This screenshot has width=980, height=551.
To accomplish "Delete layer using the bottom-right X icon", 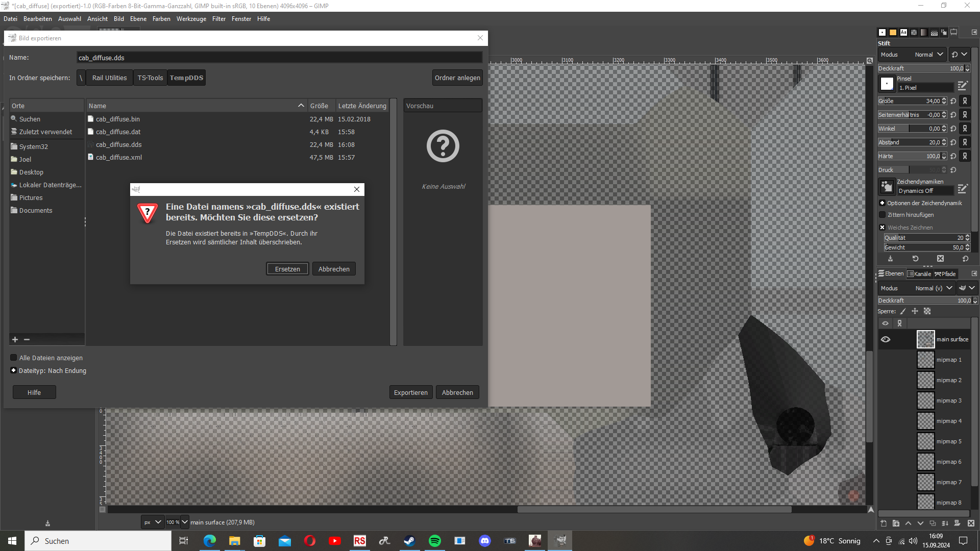I will [x=971, y=523].
